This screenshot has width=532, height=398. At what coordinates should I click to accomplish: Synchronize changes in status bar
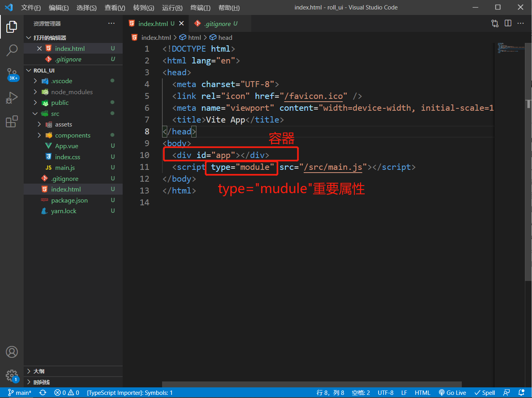tap(43, 392)
